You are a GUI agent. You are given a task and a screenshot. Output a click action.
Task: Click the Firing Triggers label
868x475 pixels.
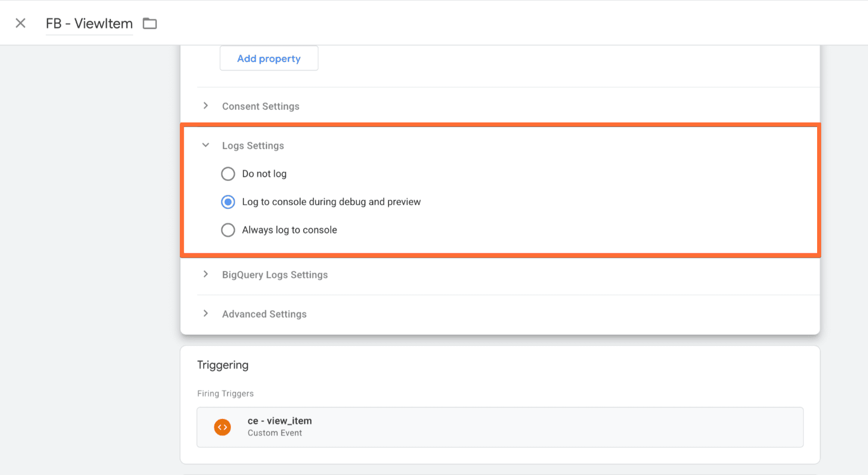[x=225, y=393]
